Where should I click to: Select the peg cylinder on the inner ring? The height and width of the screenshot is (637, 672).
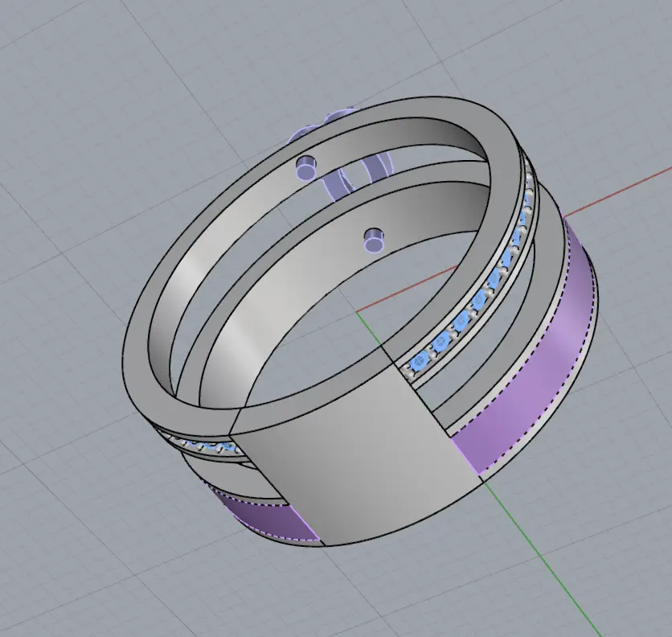pos(374,240)
